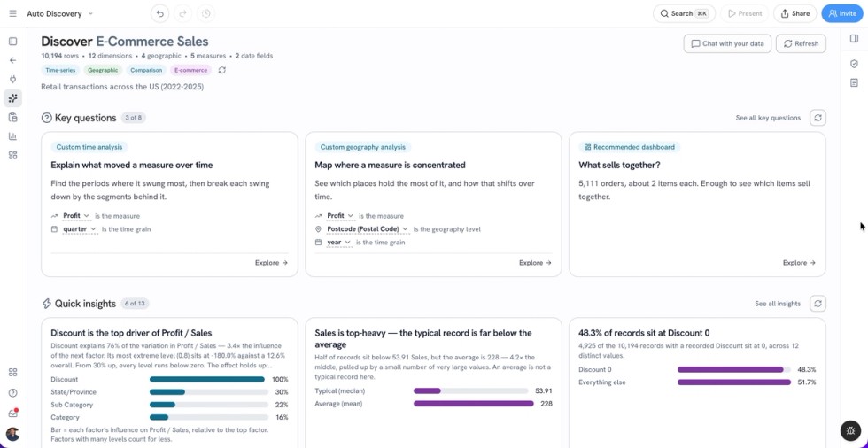Click the undo arrow button
The width and height of the screenshot is (868, 448).
pos(160,13)
